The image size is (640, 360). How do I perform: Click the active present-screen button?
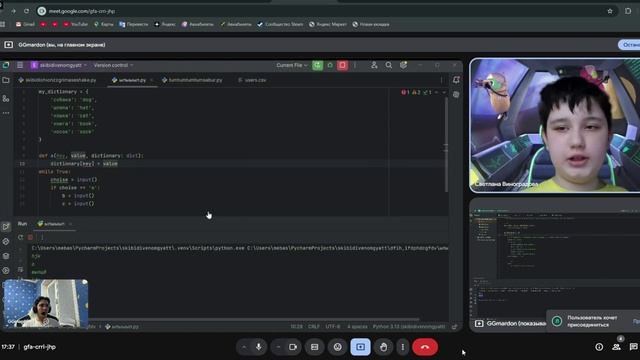tap(360, 347)
